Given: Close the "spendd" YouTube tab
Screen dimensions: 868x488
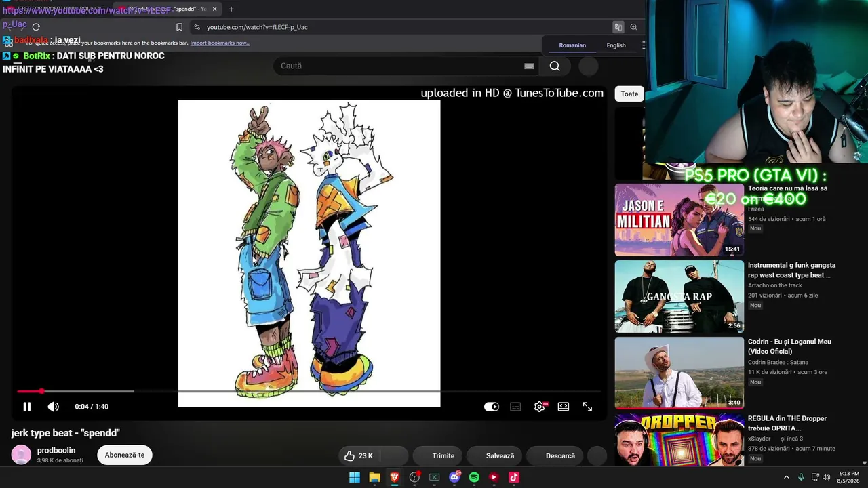Looking at the screenshot, I should (215, 9).
